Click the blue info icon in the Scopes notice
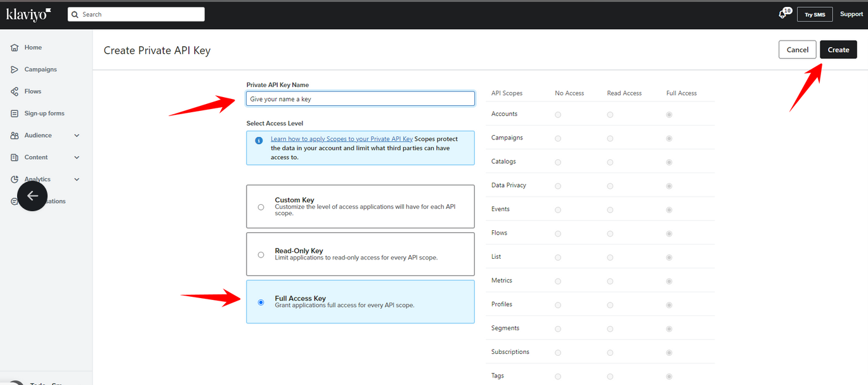868x385 pixels. [259, 140]
